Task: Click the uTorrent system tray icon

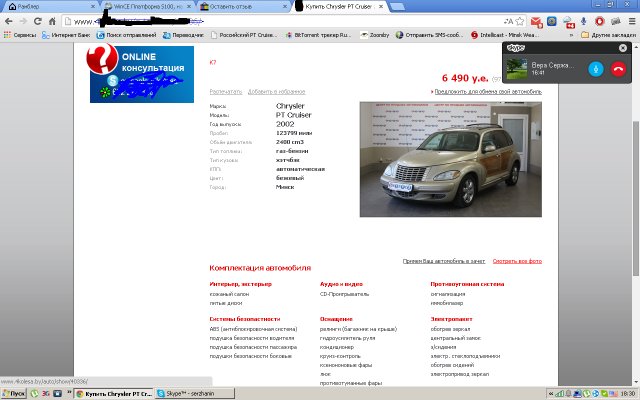Action: 587,394
